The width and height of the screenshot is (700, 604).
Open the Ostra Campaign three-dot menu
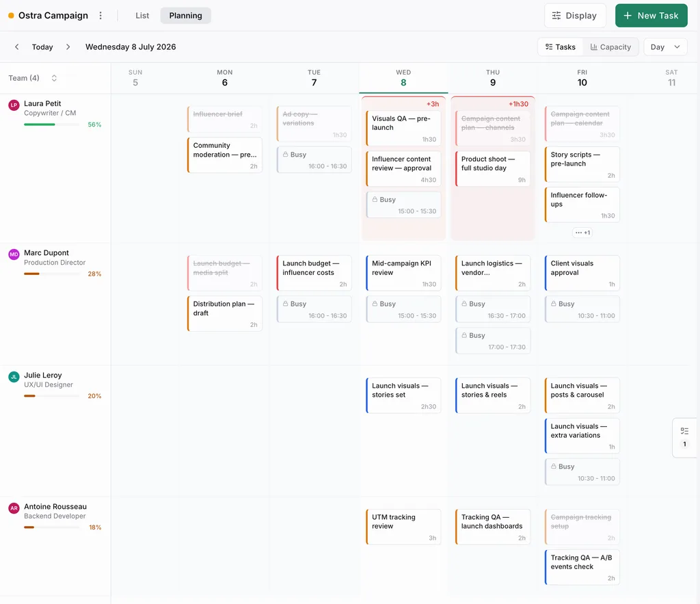click(x=100, y=16)
